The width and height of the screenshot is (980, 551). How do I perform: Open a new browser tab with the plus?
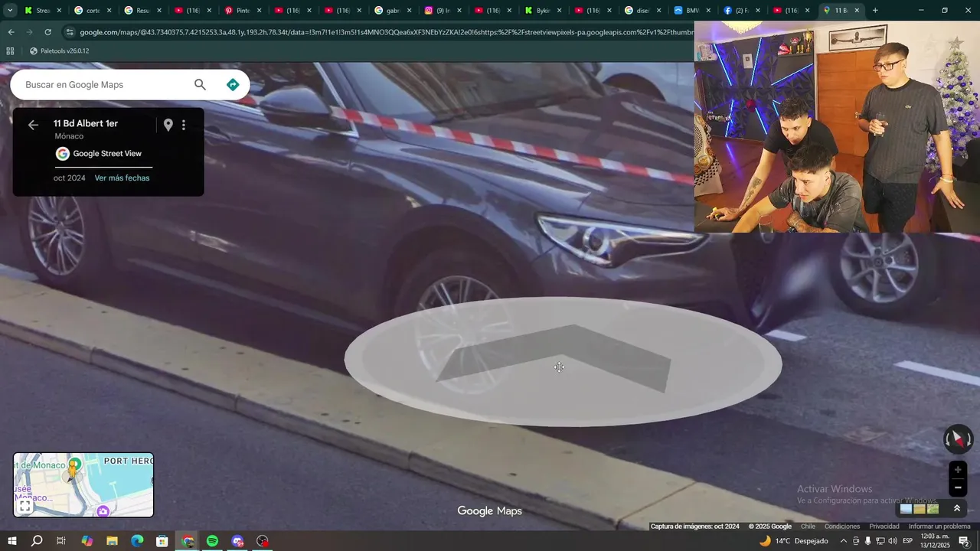point(875,11)
